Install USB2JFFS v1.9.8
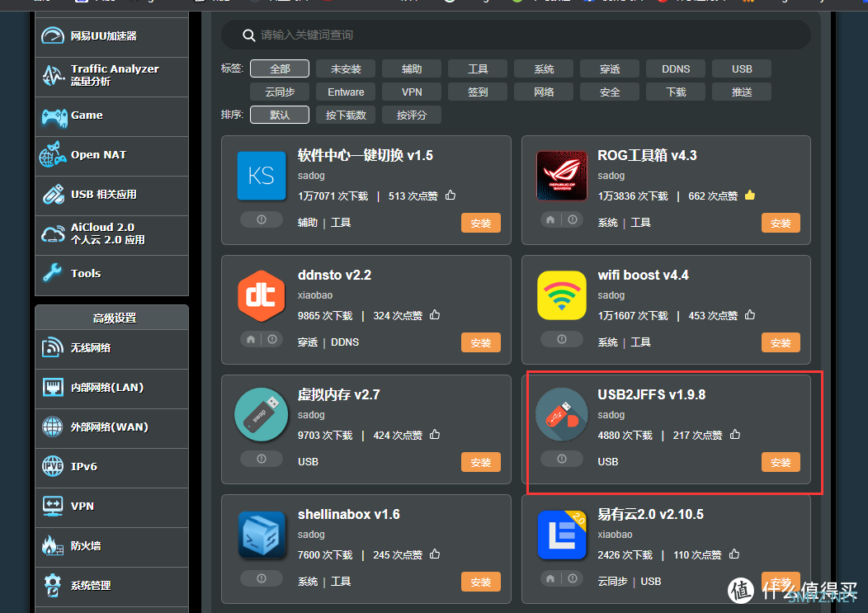Viewport: 868px width, 613px height. click(781, 462)
